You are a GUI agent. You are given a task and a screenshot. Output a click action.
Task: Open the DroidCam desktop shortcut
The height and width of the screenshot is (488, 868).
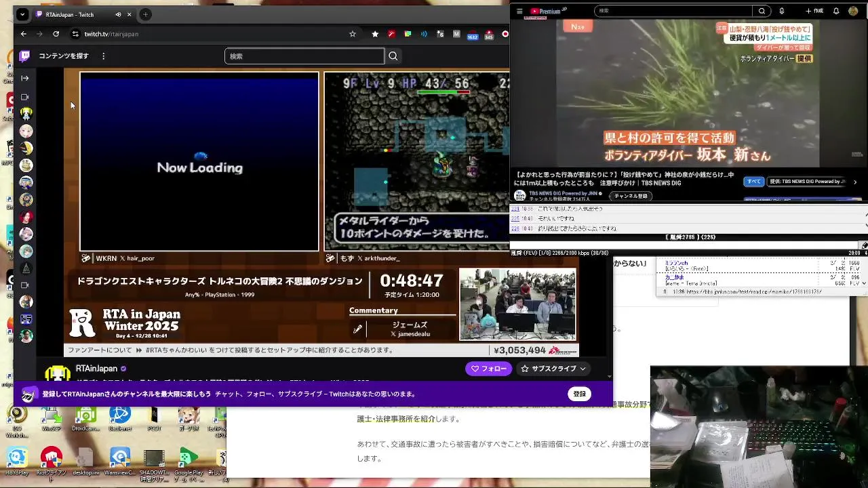[86, 418]
